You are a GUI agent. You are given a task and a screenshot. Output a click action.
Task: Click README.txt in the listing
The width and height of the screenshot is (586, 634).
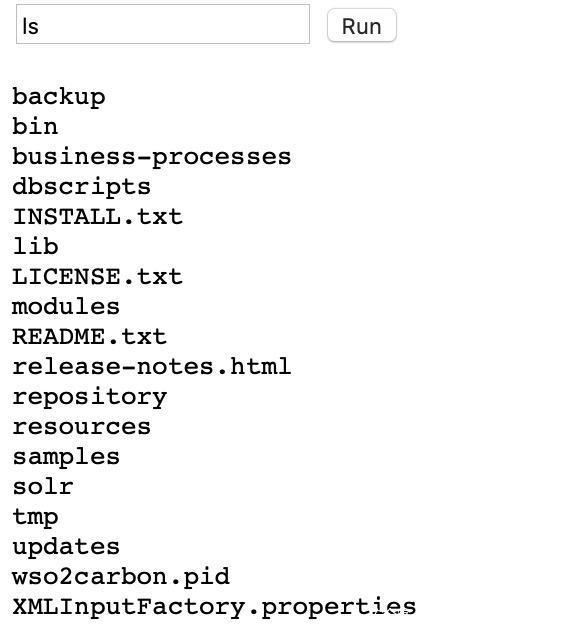[89, 336]
